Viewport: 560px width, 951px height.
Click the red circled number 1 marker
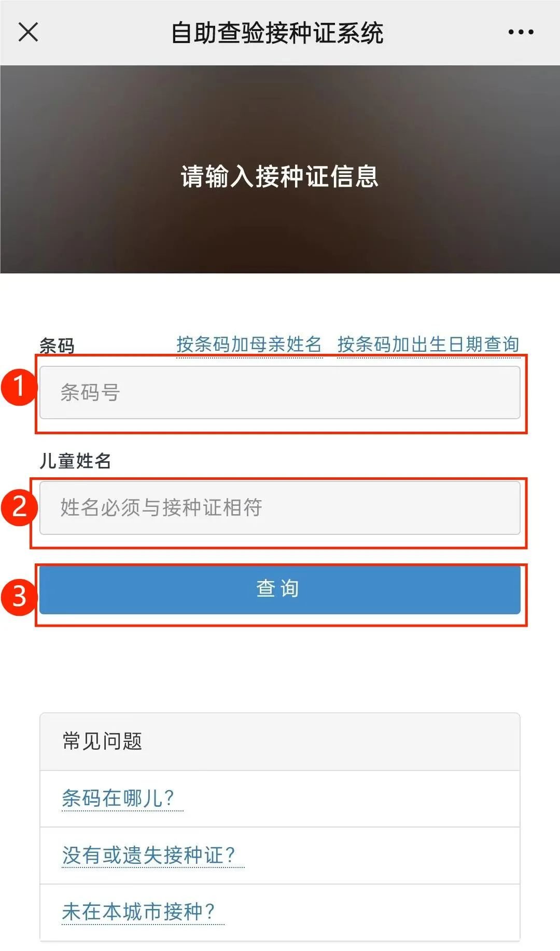click(x=20, y=386)
